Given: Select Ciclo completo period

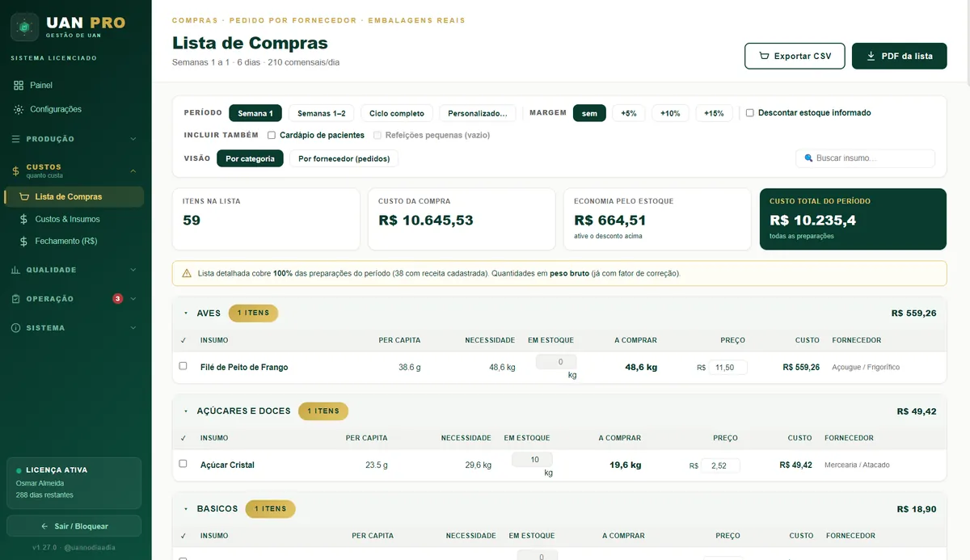Looking at the screenshot, I should click(x=397, y=113).
